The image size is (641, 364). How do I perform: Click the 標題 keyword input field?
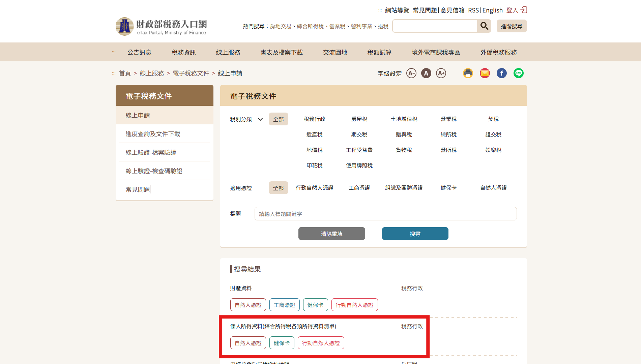pyautogui.click(x=385, y=214)
